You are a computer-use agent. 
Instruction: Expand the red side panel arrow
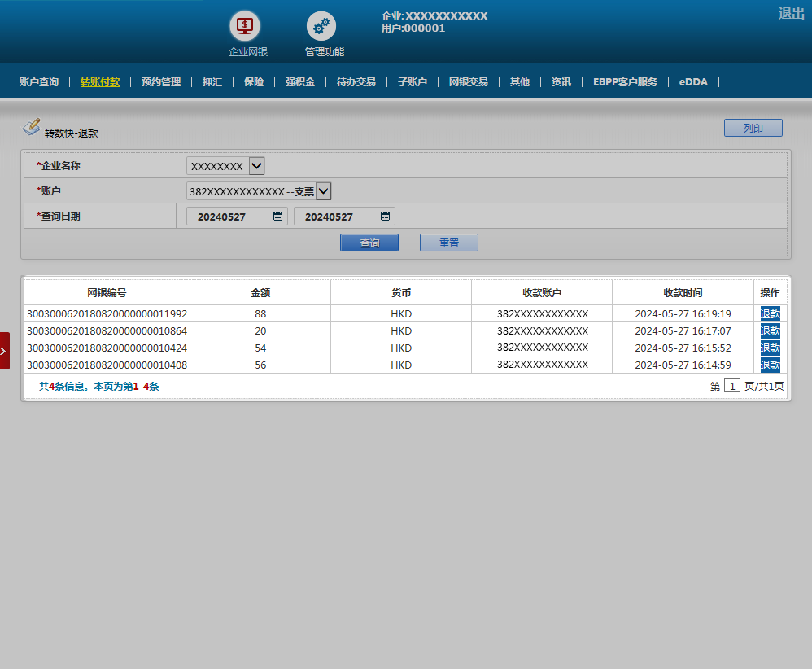point(4,351)
